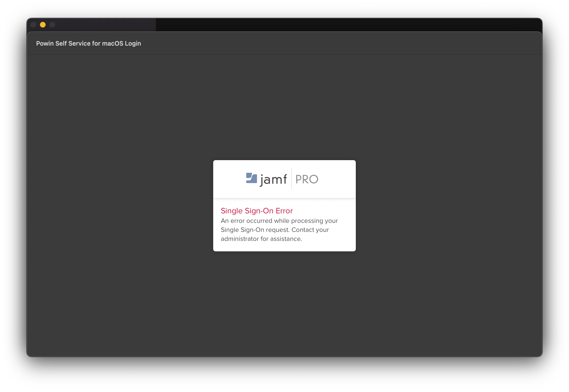569x392 pixels.
Task: Click the yellow minimize window button
Action: [43, 25]
